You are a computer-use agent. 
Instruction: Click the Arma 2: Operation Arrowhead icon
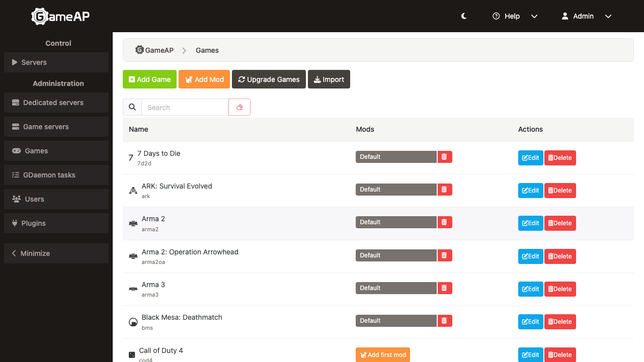pyautogui.click(x=133, y=256)
